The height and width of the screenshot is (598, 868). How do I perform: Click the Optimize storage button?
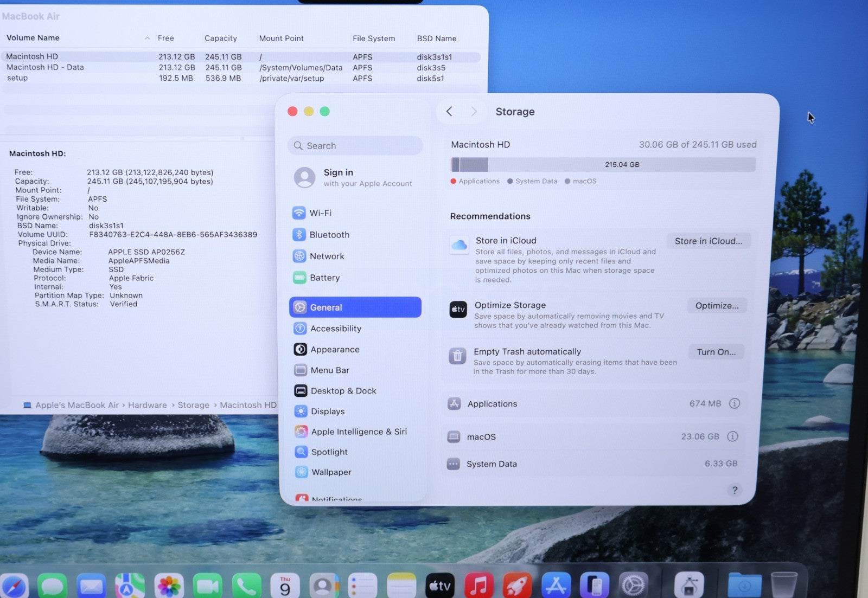[717, 306]
